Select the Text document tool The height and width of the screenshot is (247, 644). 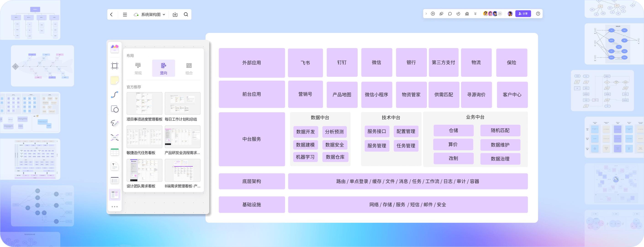click(x=115, y=166)
